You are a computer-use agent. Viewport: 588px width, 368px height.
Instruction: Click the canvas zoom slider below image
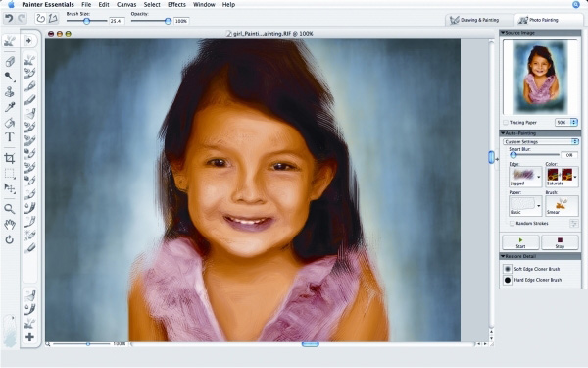[x=88, y=344]
